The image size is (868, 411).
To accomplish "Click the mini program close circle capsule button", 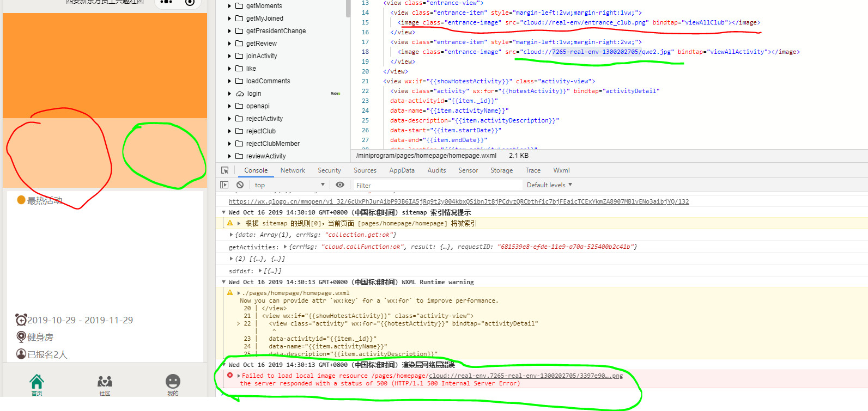I will 190,2.
